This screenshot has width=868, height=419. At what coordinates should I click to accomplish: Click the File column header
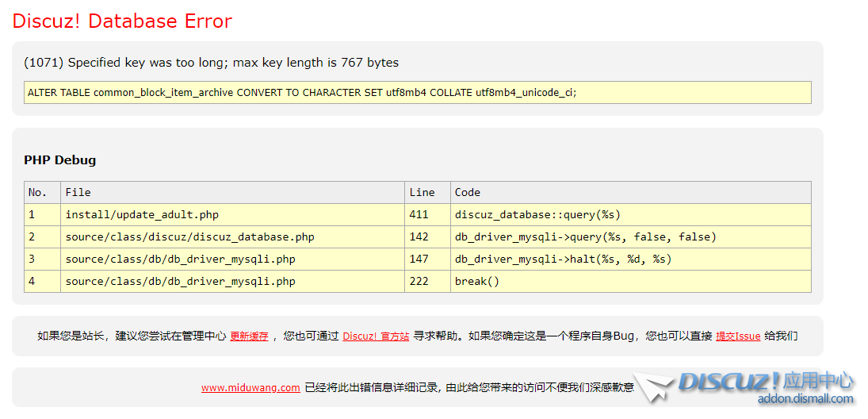coord(232,192)
